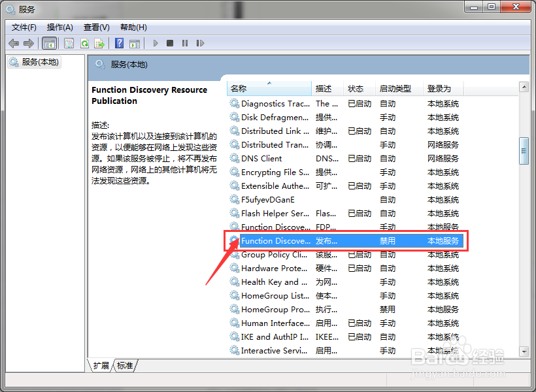Open the 查看(V) menu
Image resolution: width=536 pixels, height=392 pixels.
tap(97, 27)
